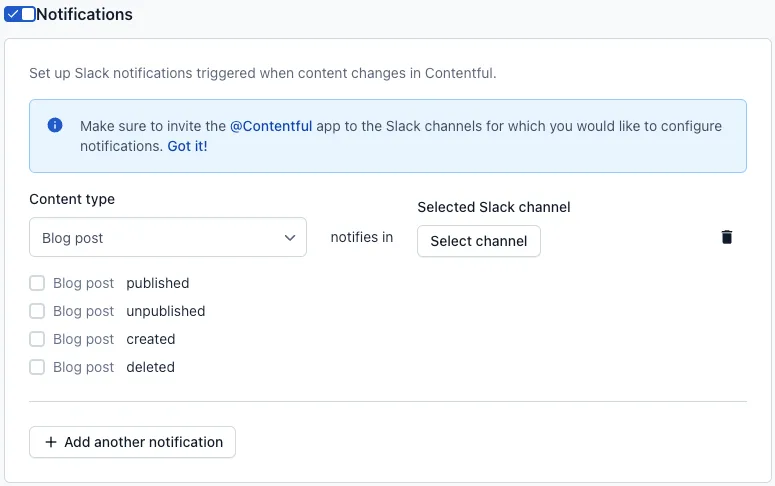Image resolution: width=775 pixels, height=486 pixels.
Task: Click the 'deleted' label text
Action: 151,367
